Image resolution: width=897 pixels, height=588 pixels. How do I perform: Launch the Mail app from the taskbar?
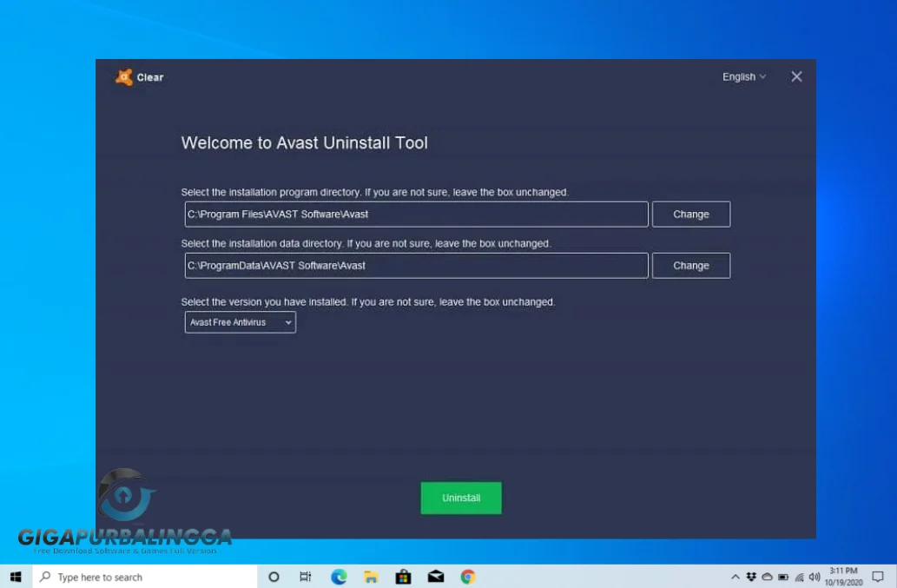click(434, 577)
